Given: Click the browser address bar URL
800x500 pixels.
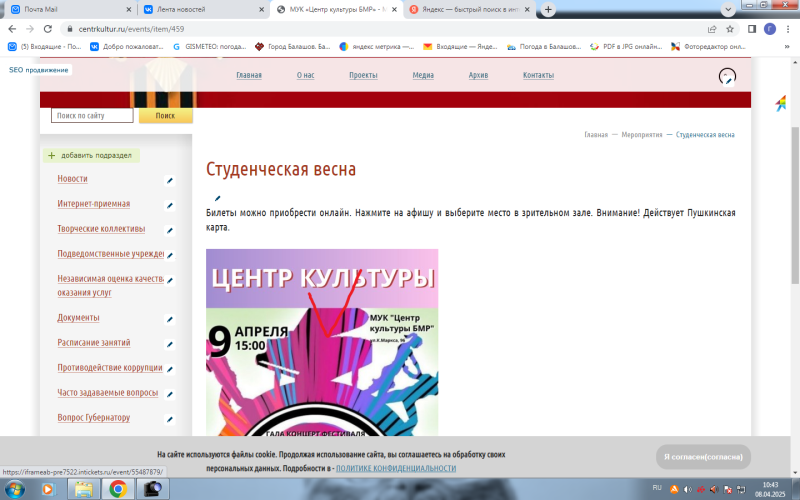Looking at the screenshot, I should [131, 29].
